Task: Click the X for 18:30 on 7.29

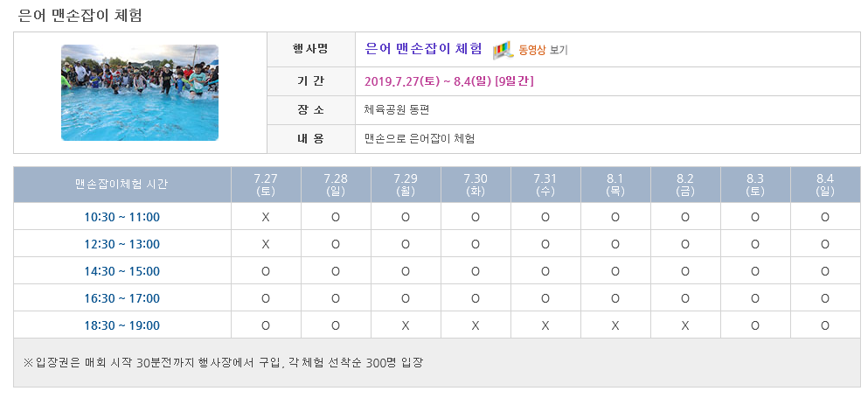Action: pos(406,325)
